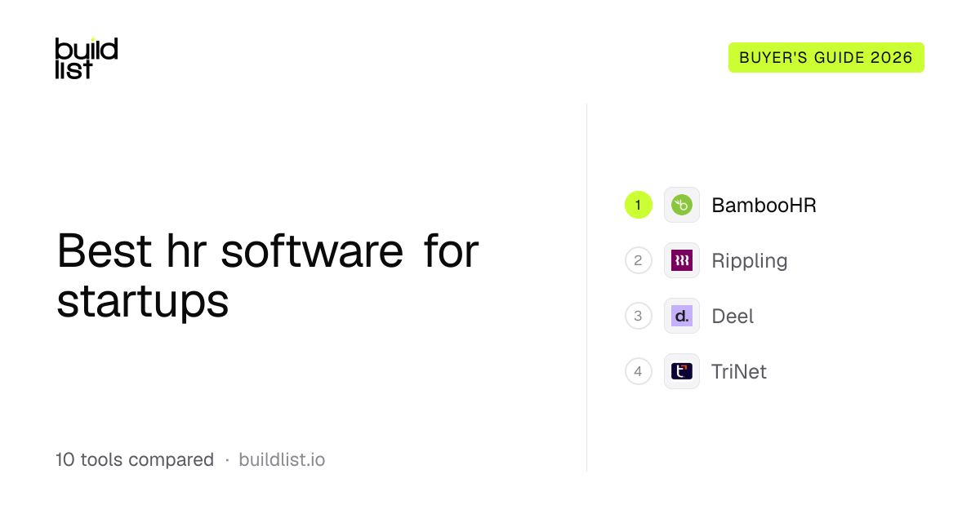Click the rank 2 number circle
Image resolution: width=980 pixels, height=514 pixels.
coord(639,260)
